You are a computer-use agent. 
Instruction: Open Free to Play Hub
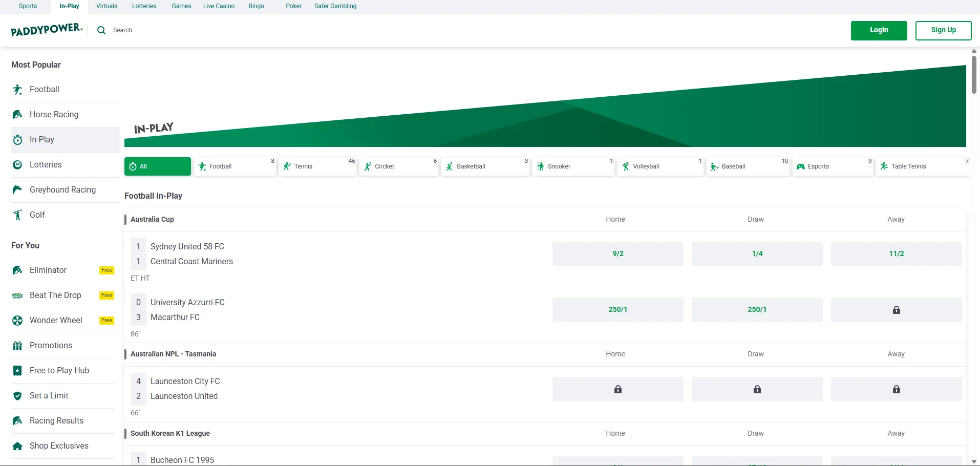(x=62, y=371)
